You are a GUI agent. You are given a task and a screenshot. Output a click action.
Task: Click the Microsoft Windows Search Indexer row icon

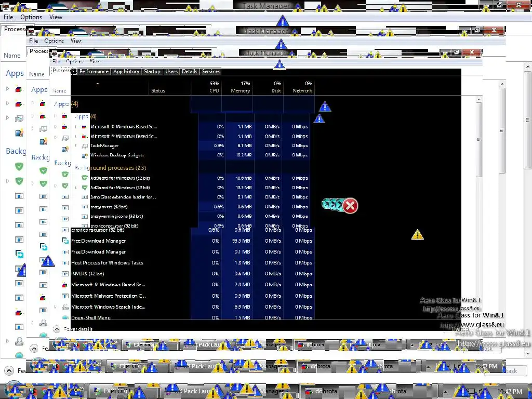click(65, 307)
